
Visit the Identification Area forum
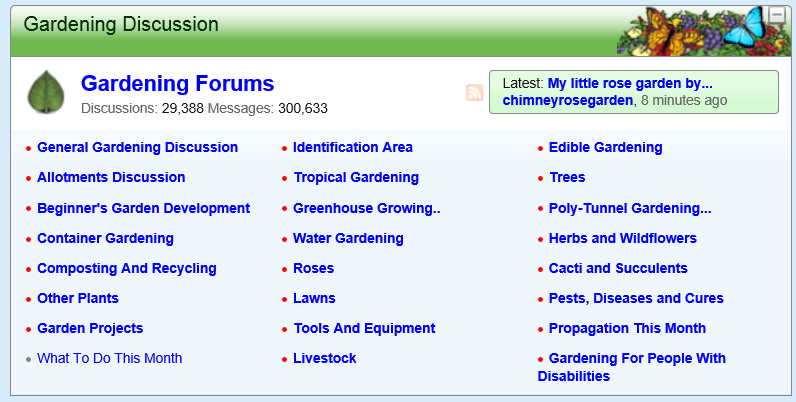point(352,147)
